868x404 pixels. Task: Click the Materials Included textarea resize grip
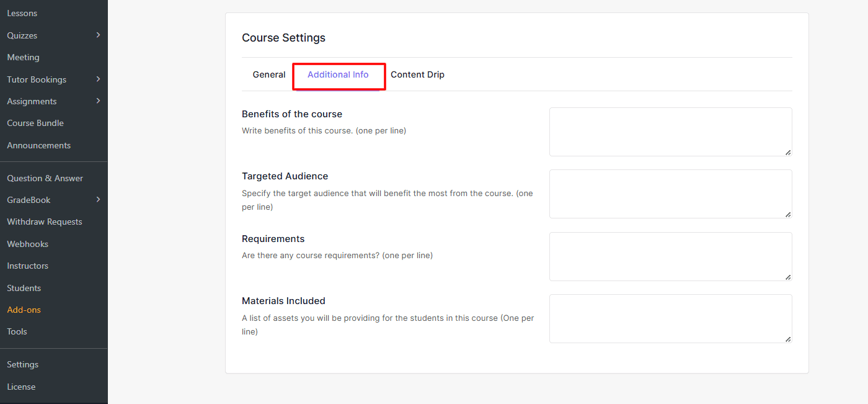pyautogui.click(x=788, y=339)
